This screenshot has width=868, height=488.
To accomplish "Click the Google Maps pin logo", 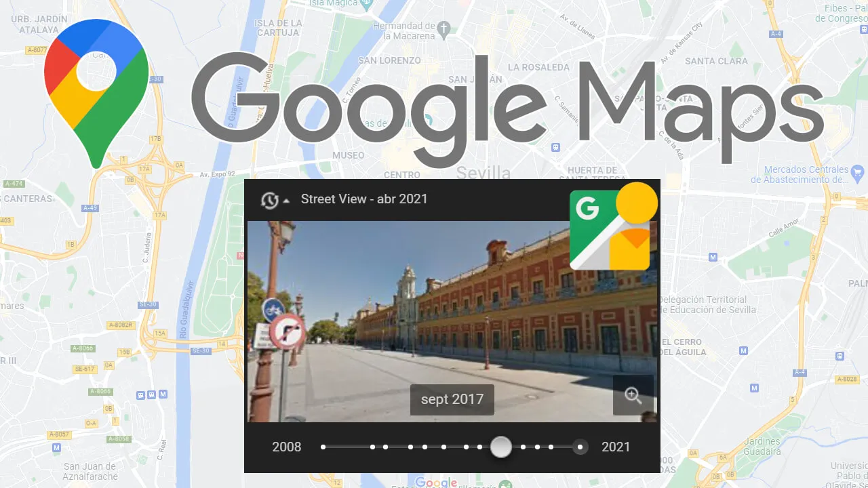I will pos(96,93).
